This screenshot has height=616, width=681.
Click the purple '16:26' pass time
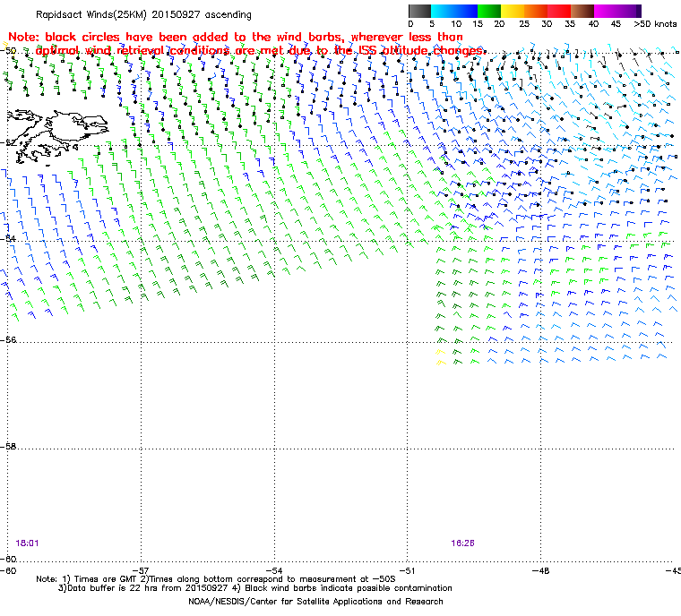point(462,543)
